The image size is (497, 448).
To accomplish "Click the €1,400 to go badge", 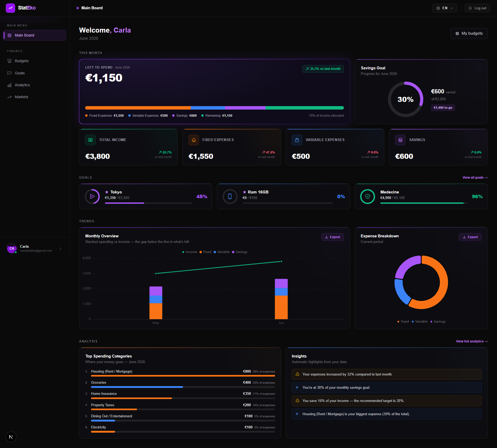I will pyautogui.click(x=443, y=108).
